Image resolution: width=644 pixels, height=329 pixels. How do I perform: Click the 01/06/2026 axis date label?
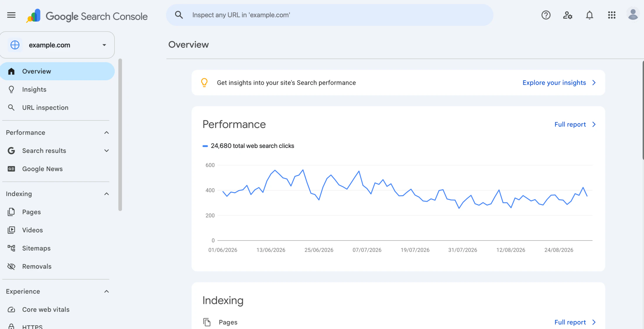[x=223, y=250]
